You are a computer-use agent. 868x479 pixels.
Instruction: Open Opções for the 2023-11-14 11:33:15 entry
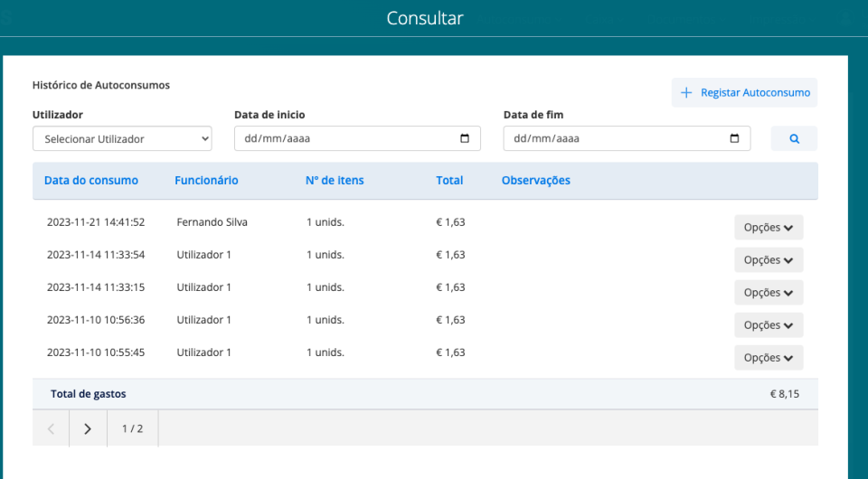[x=768, y=293]
